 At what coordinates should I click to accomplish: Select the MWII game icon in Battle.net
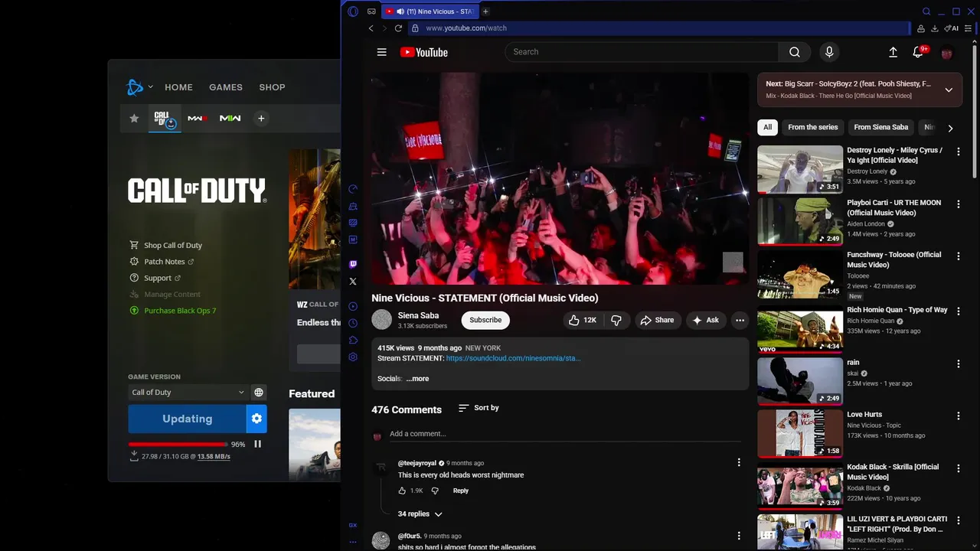tap(230, 119)
